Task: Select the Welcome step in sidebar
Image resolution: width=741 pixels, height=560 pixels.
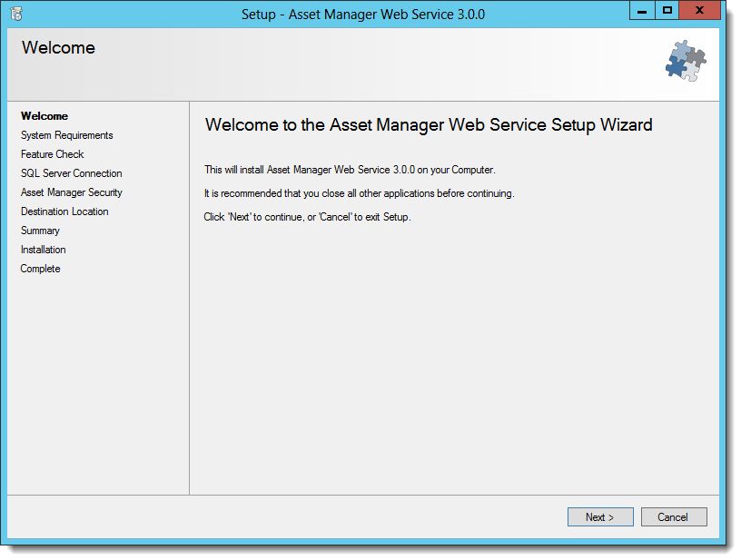Action: (44, 116)
